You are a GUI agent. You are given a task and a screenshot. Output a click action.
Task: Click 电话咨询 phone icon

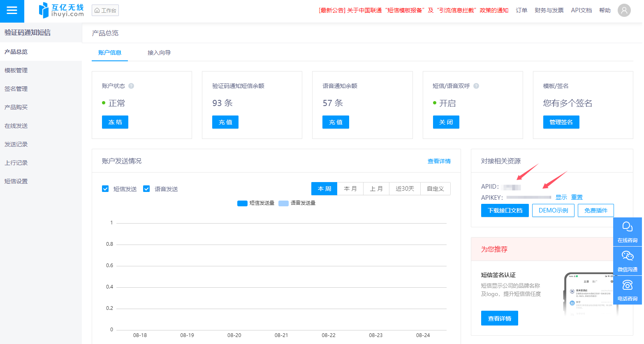[x=627, y=290]
